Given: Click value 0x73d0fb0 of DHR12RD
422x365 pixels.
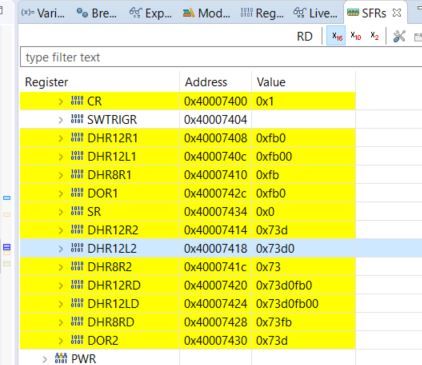Looking at the screenshot, I should tap(284, 285).
